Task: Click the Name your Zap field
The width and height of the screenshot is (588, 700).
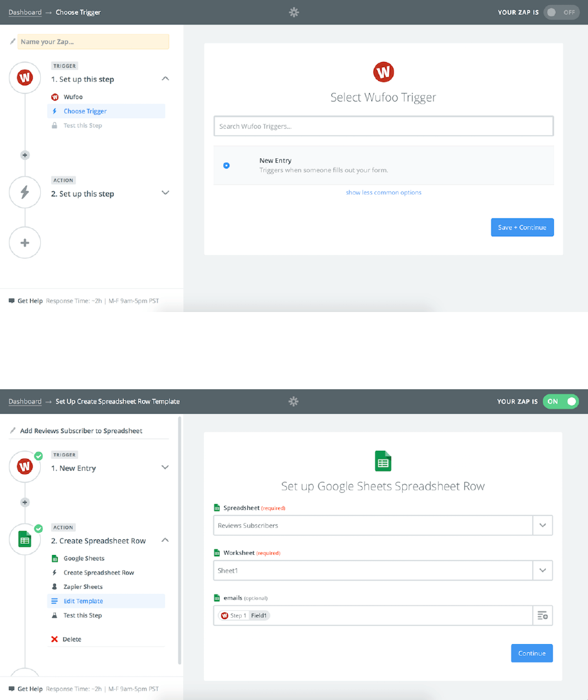Action: pos(94,41)
